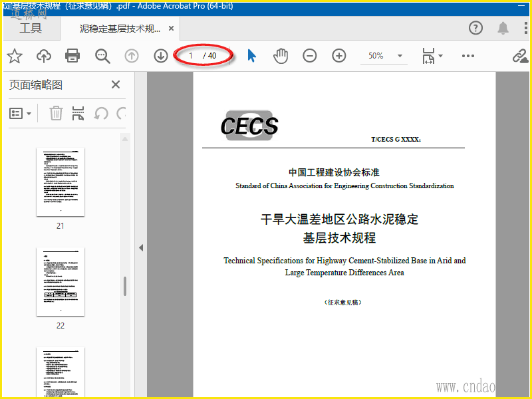Select page 22 thumbnail
Image resolution: width=532 pixels, height=399 pixels.
[x=61, y=281]
